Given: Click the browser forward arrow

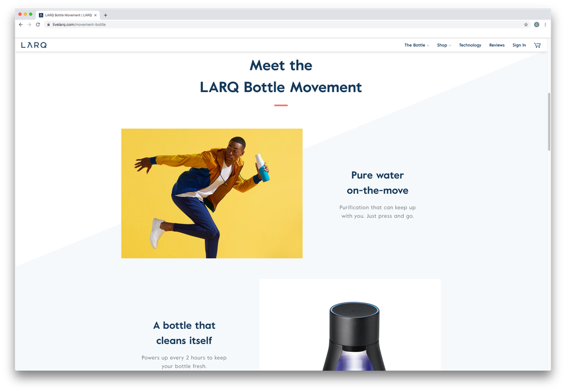Looking at the screenshot, I should pyautogui.click(x=30, y=25).
